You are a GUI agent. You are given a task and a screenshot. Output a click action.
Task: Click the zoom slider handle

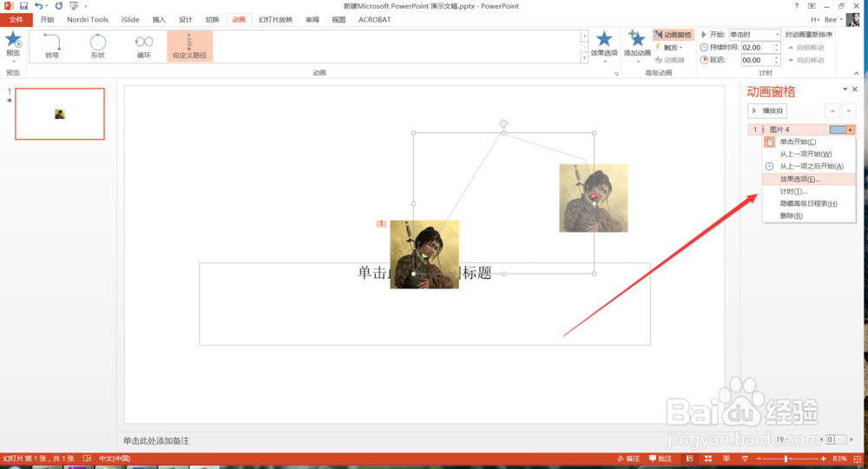786,459
